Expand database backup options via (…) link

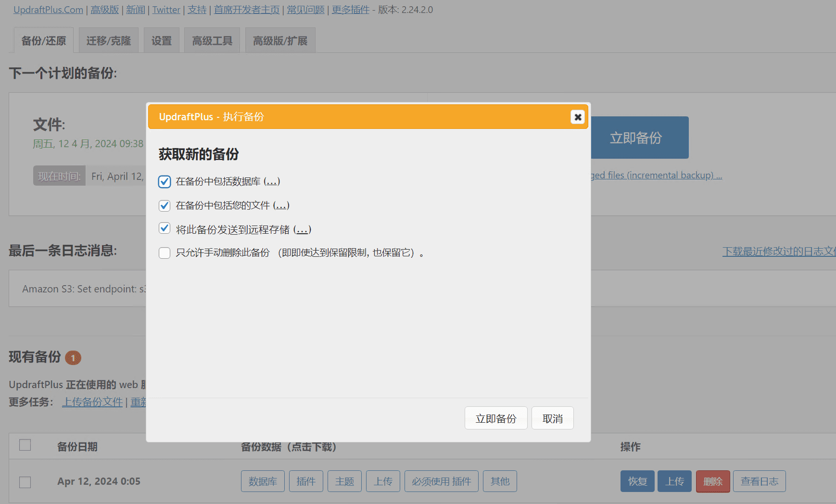[272, 181]
